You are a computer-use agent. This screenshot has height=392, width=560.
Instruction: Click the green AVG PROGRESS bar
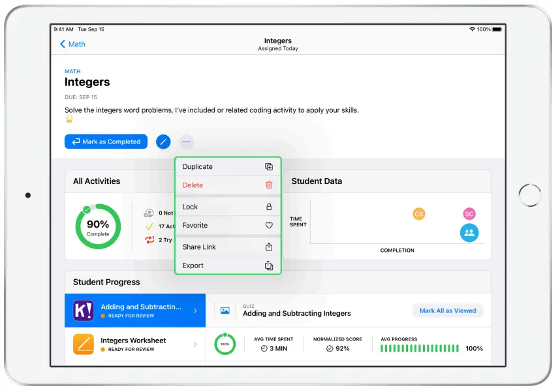[420, 348]
